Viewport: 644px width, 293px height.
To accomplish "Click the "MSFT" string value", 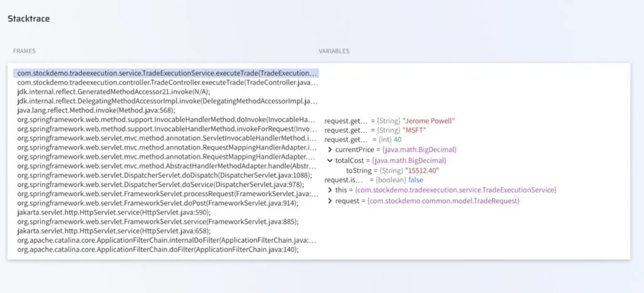I will point(414,131).
